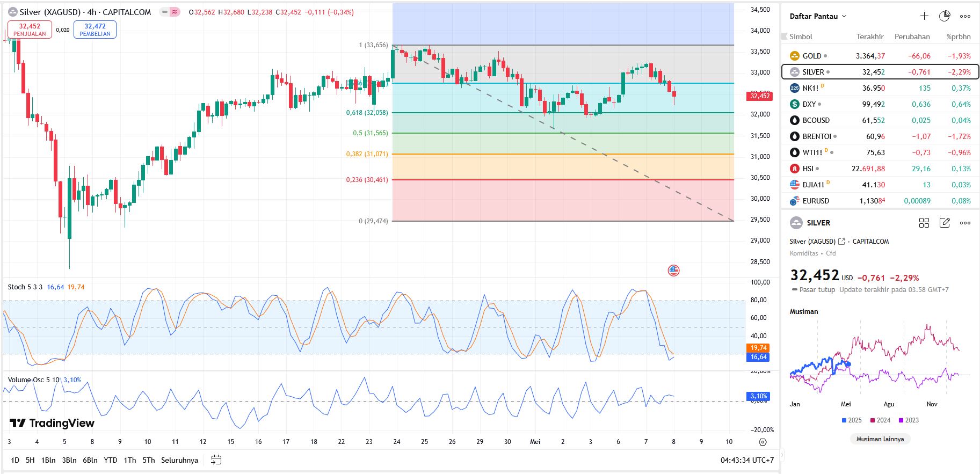Image resolution: width=980 pixels, height=474 pixels.
Task: Click the US flag economic event marker
Action: point(673,271)
